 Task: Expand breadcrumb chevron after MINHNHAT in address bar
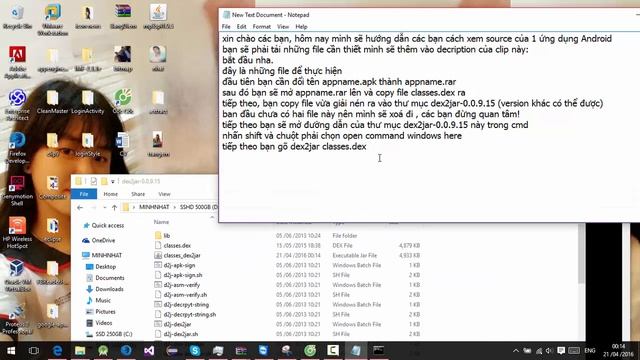point(174,207)
